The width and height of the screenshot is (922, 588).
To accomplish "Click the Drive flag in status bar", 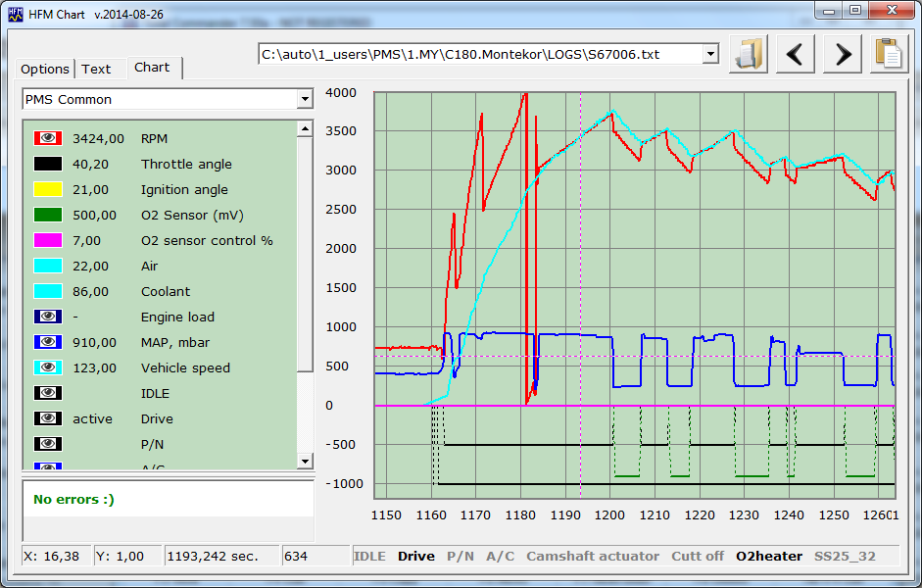I will pos(416,557).
